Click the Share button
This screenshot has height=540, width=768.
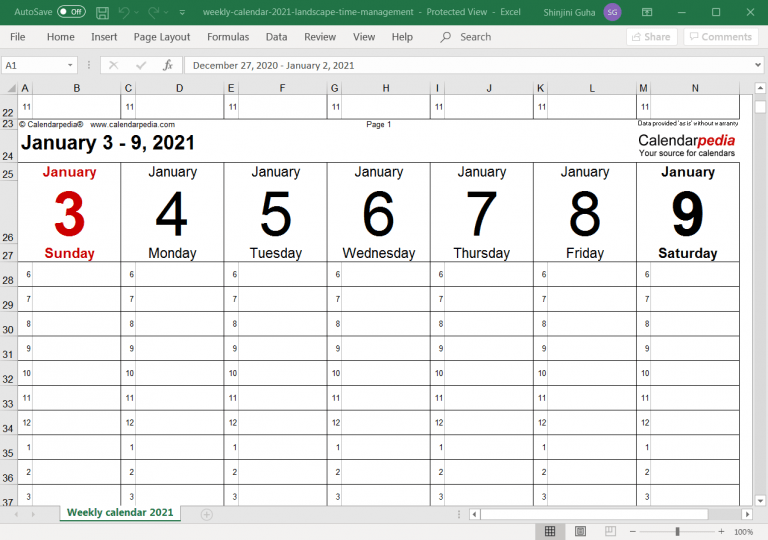coord(650,37)
